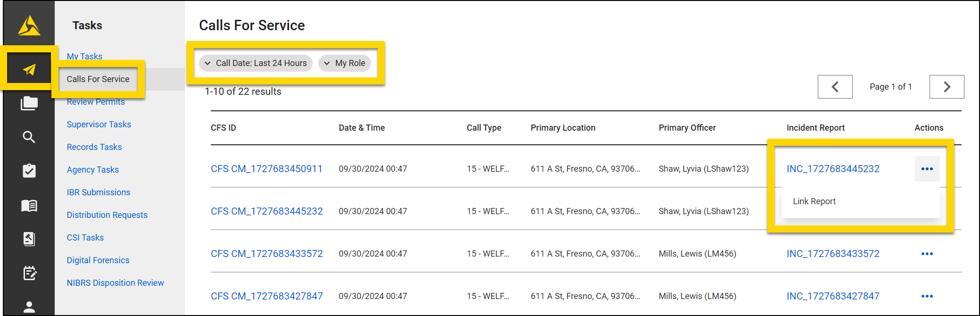Screen dimensions: 980x316
Task: Go to the next results page
Action: tap(947, 87)
